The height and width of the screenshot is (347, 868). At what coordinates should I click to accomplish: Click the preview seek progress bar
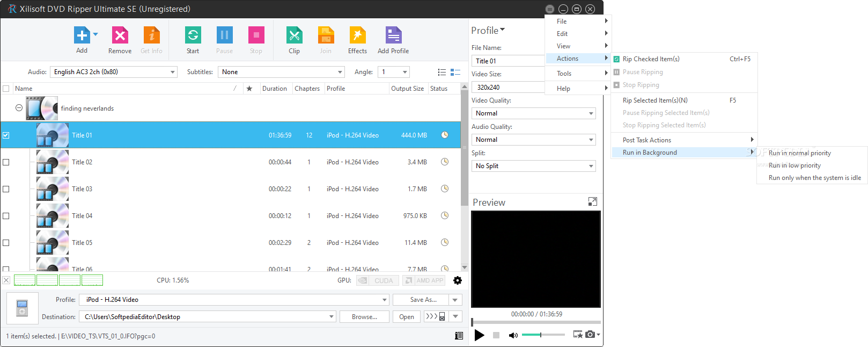pyautogui.click(x=536, y=322)
